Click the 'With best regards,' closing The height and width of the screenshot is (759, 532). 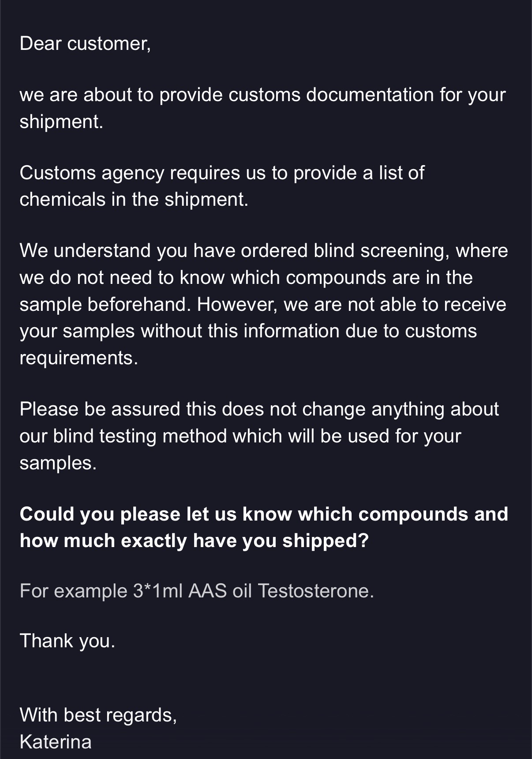pos(98,715)
